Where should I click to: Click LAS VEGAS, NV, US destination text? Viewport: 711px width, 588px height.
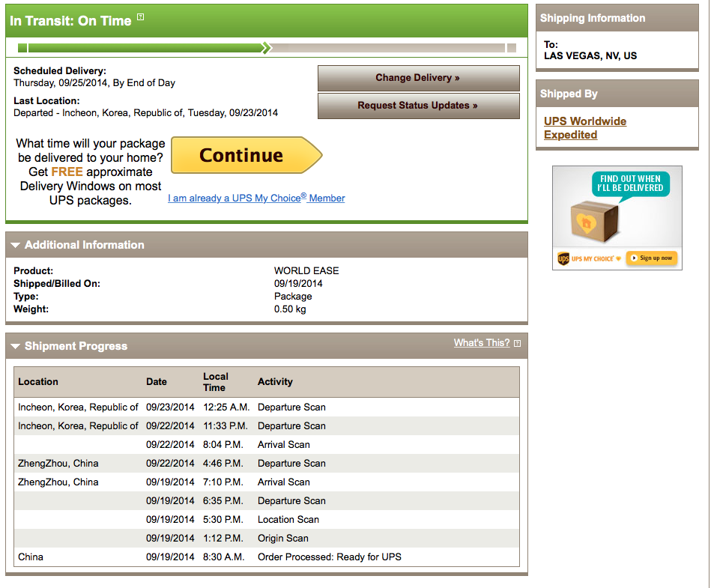tap(590, 55)
